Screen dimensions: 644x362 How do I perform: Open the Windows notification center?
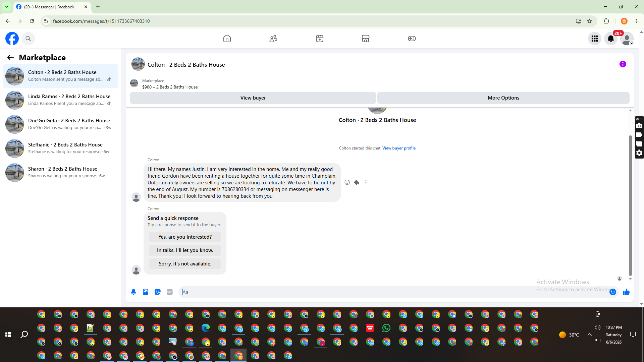(x=633, y=335)
